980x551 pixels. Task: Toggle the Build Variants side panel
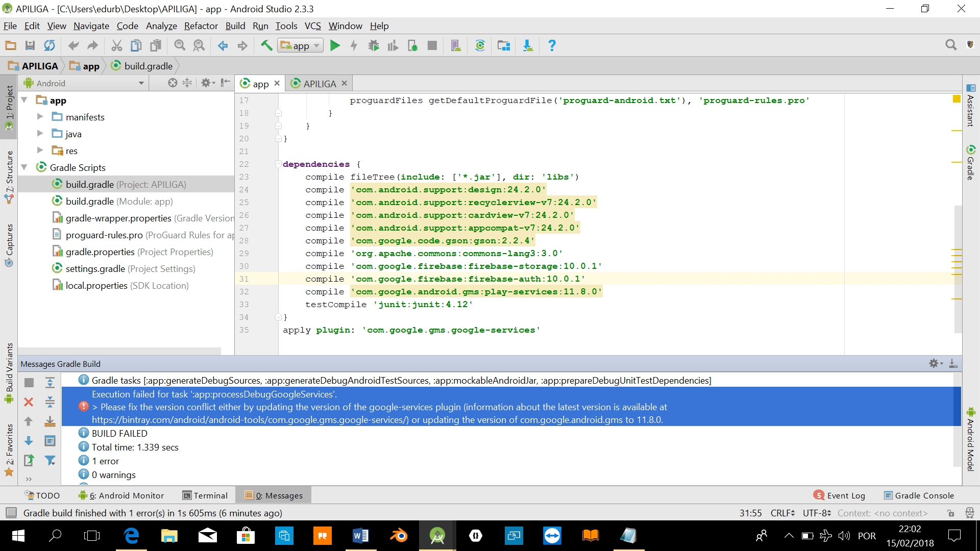click(x=9, y=372)
